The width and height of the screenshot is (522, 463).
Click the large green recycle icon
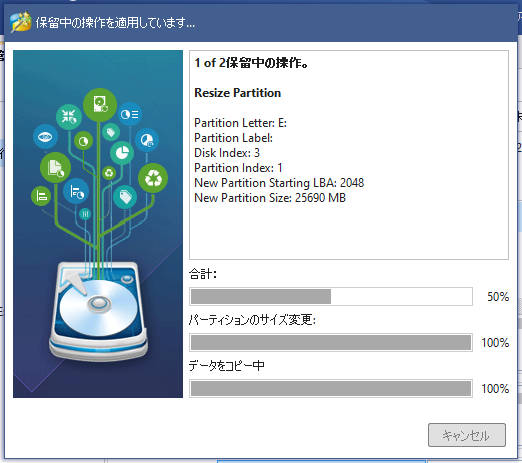tap(153, 178)
